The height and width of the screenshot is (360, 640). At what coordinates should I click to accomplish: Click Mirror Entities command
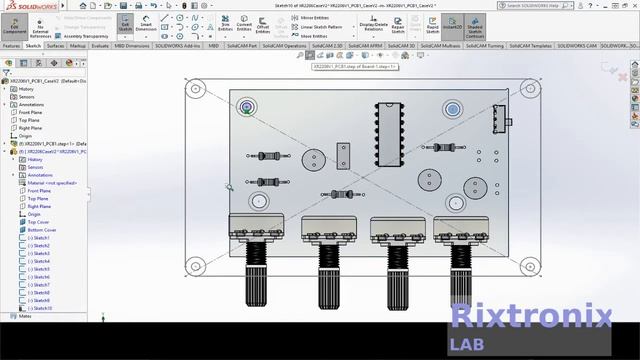(310, 18)
